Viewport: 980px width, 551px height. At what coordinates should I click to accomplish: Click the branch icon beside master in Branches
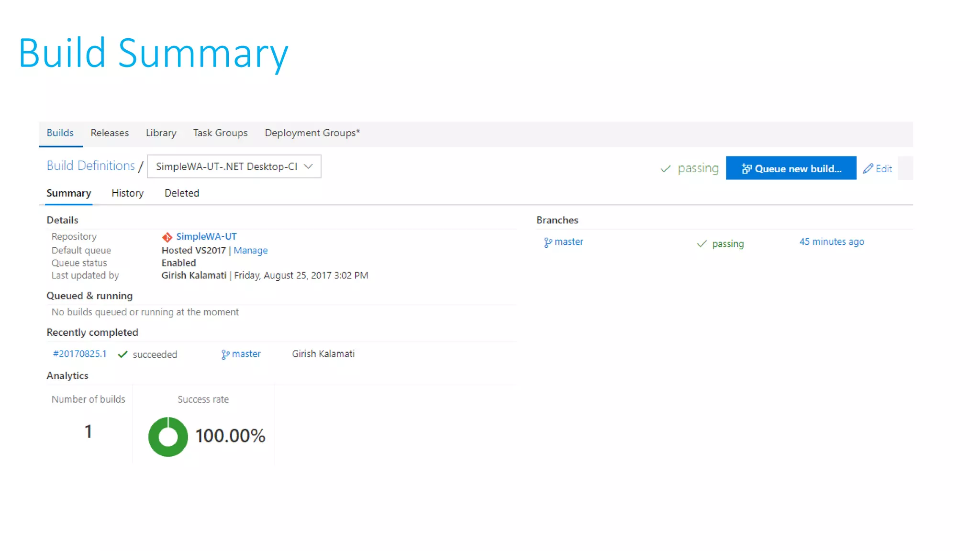548,242
